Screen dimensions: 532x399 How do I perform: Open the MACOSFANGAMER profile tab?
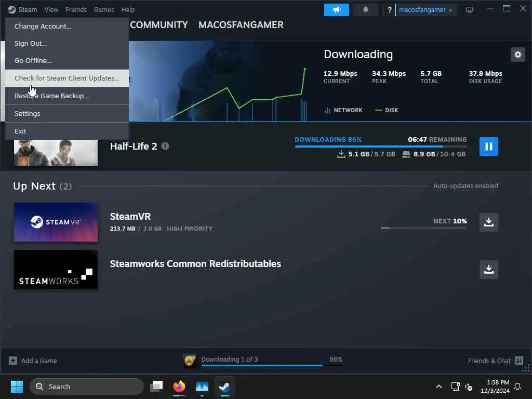(x=241, y=25)
